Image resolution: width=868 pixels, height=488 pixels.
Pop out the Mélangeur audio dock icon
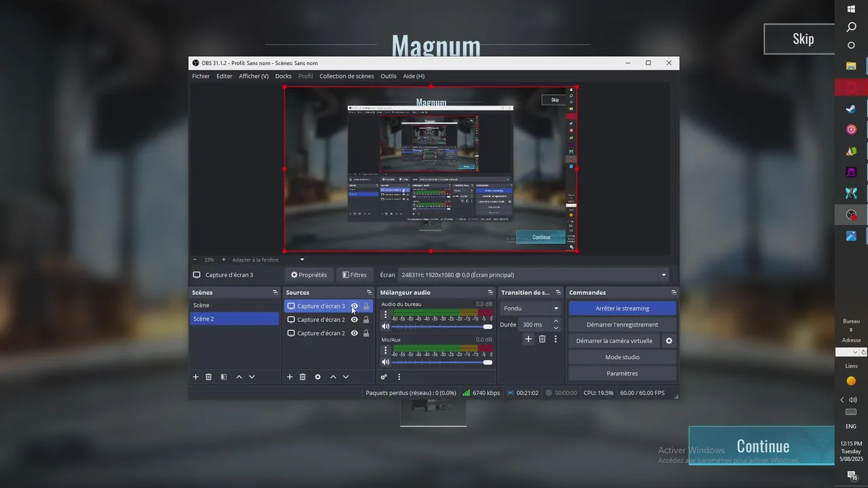tap(492, 293)
